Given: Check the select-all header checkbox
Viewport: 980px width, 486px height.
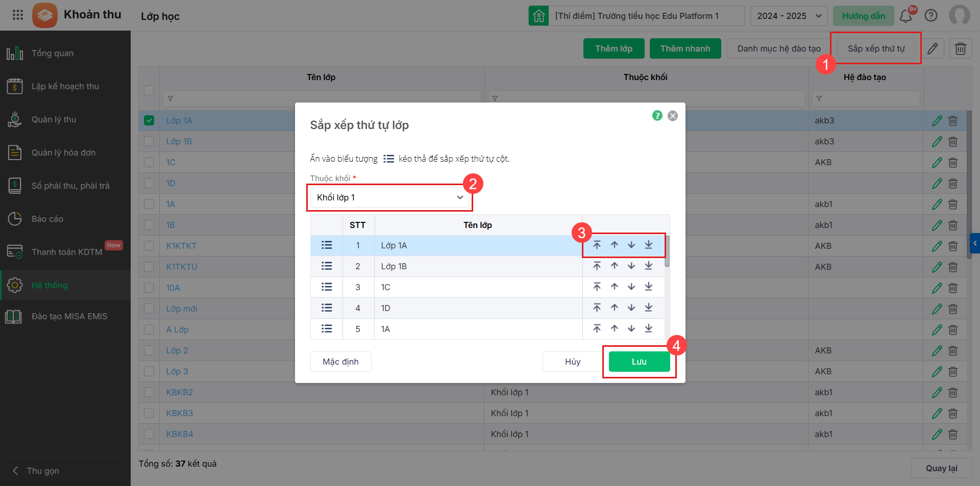Looking at the screenshot, I should 149,90.
